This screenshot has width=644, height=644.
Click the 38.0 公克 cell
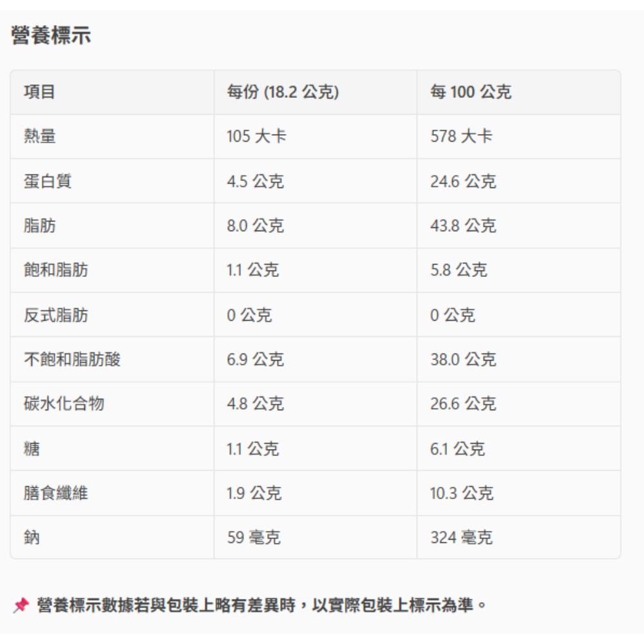(x=463, y=359)
